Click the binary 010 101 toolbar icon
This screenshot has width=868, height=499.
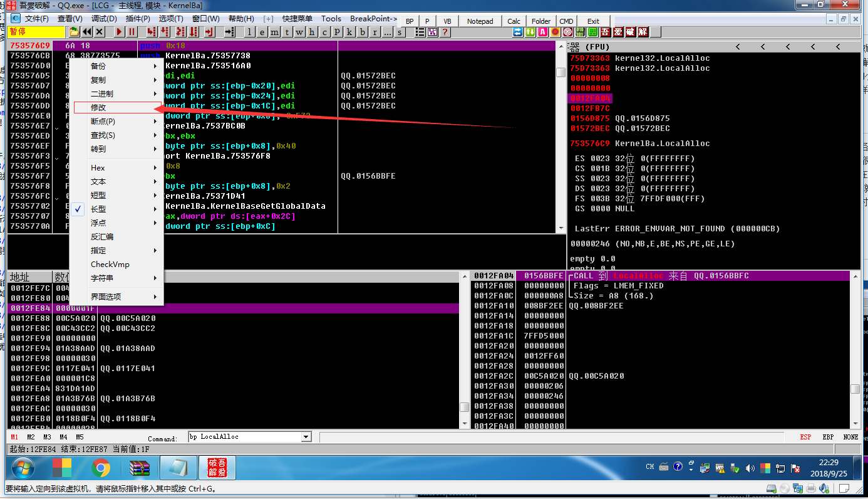[580, 32]
